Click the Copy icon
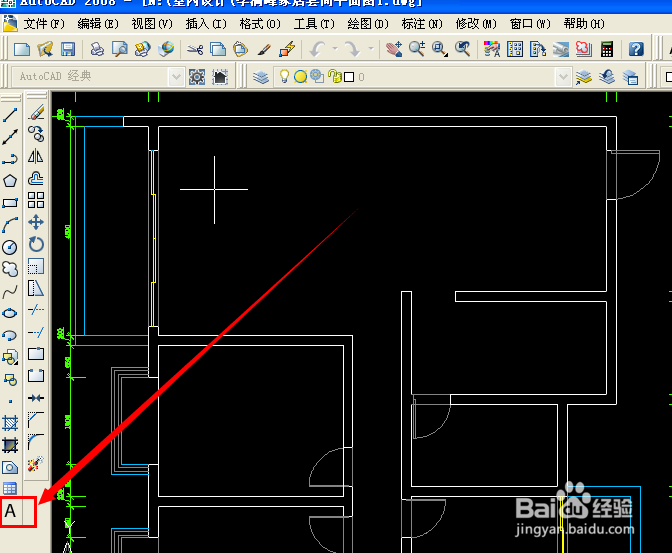This screenshot has height=553, width=672. (218, 49)
